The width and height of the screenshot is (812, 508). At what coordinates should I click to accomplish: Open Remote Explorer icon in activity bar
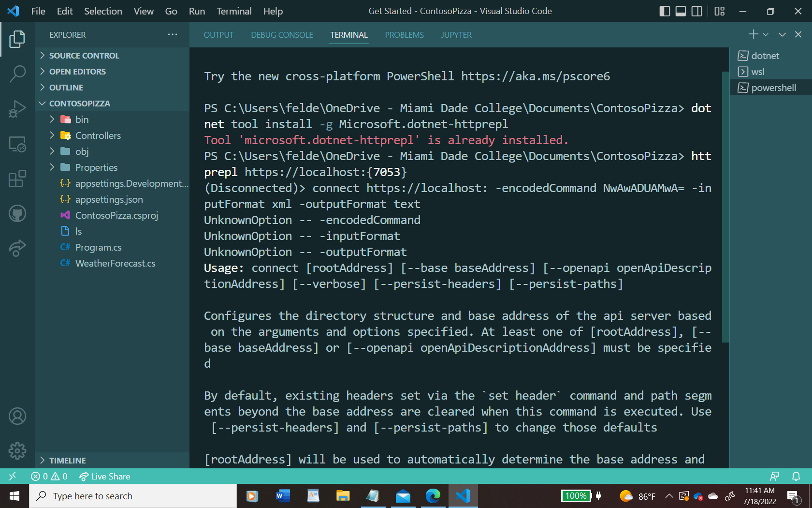17,144
